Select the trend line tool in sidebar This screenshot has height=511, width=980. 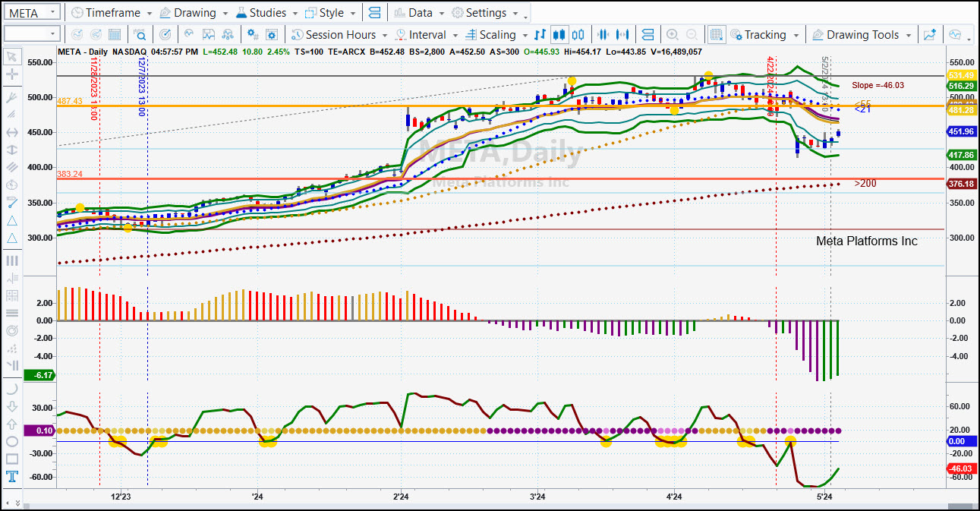[12, 203]
